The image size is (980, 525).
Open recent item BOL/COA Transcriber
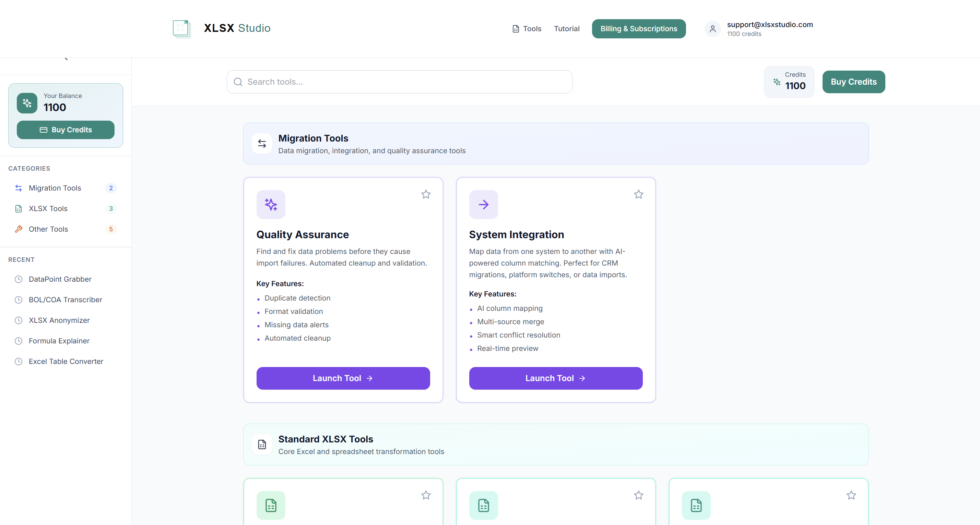(66, 300)
